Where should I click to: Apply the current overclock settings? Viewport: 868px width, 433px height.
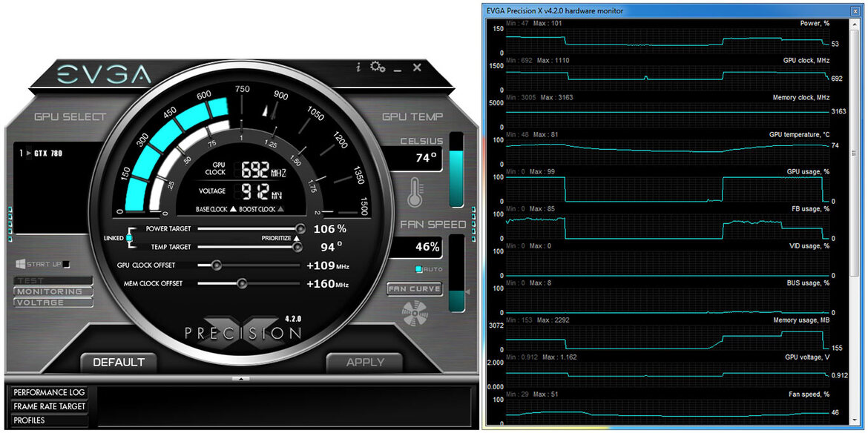coord(365,363)
